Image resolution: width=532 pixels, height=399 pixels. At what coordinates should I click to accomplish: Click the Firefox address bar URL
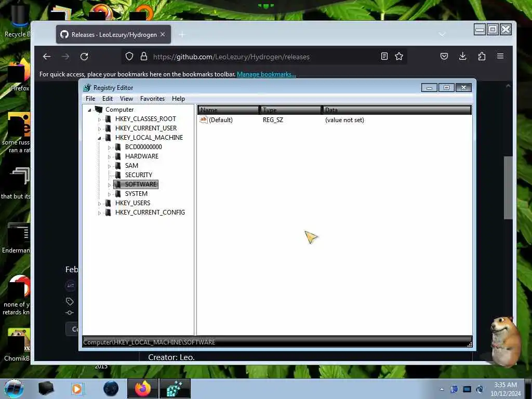(x=231, y=57)
